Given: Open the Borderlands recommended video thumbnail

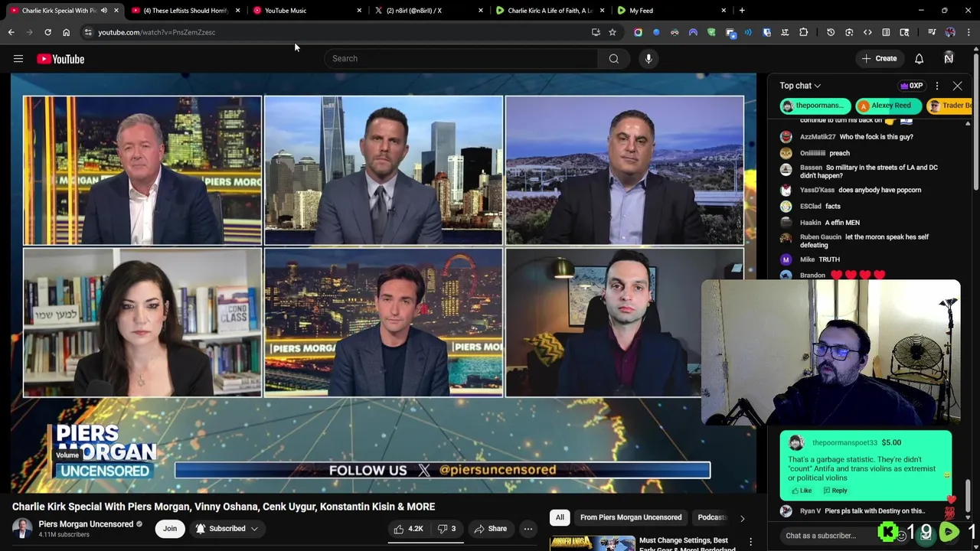Looking at the screenshot, I should pyautogui.click(x=592, y=543).
